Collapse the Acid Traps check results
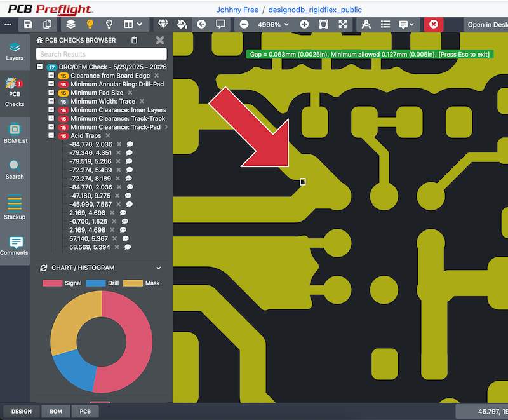508x420 pixels. point(51,135)
